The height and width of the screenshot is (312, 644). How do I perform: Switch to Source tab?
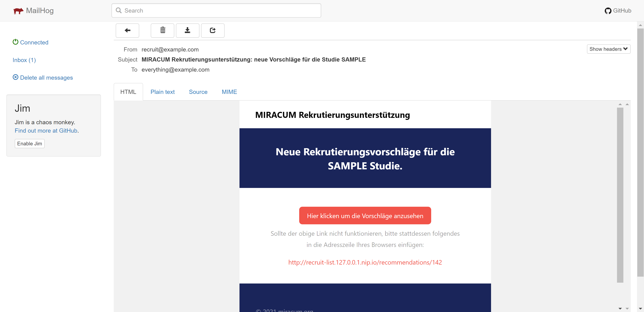[x=198, y=92]
